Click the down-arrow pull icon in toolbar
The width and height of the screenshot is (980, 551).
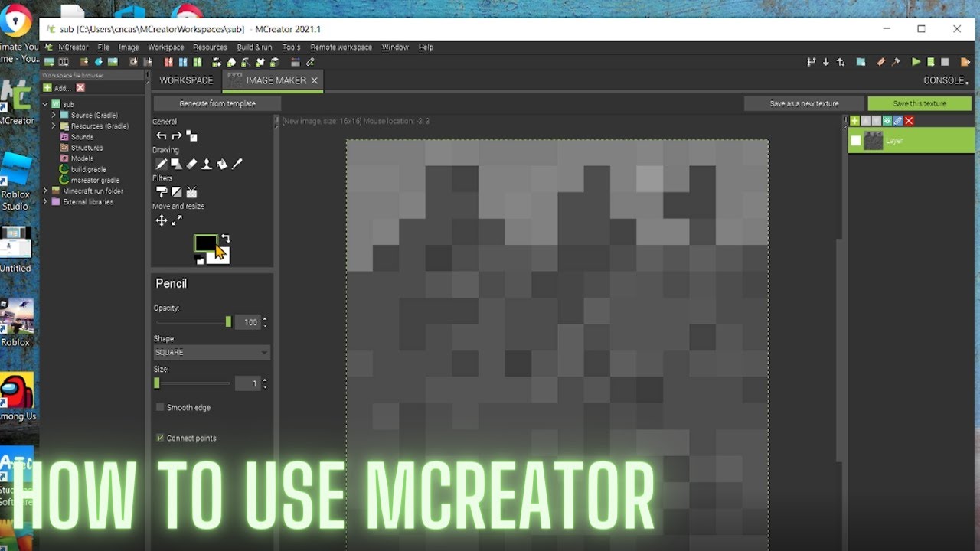826,62
